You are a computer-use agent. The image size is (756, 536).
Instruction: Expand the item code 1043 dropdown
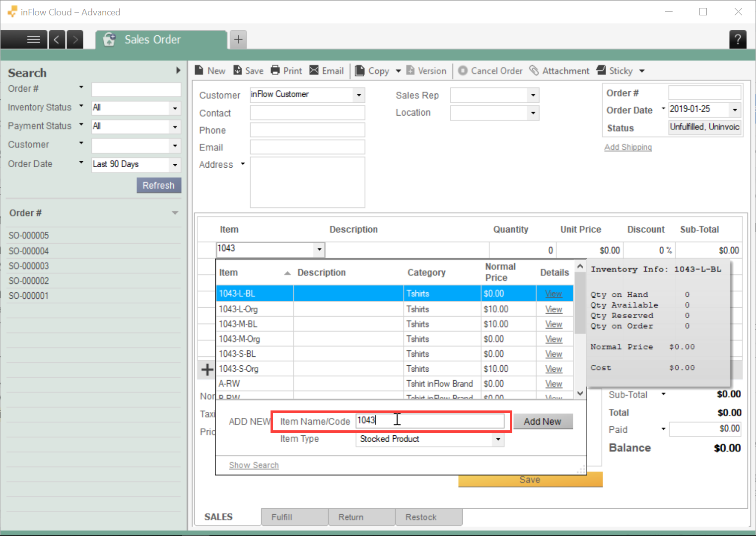point(319,249)
